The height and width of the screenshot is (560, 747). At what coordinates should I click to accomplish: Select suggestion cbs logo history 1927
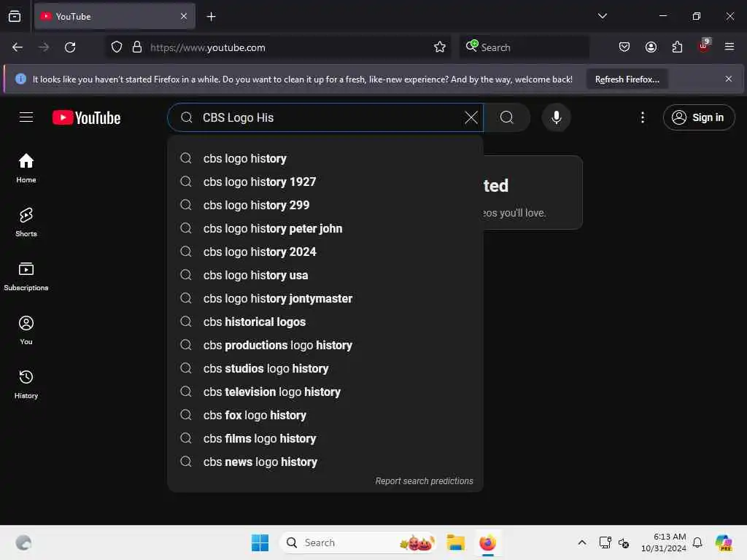pyautogui.click(x=325, y=182)
